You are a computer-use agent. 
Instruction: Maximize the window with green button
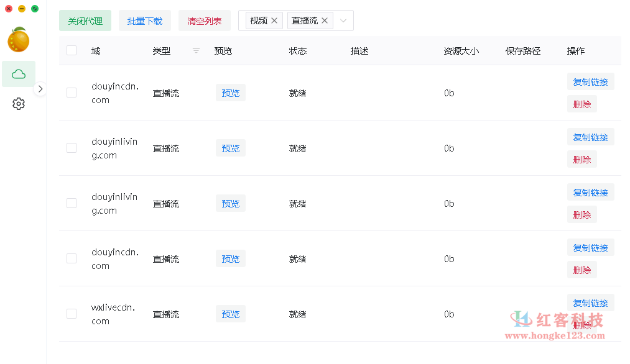tap(35, 9)
